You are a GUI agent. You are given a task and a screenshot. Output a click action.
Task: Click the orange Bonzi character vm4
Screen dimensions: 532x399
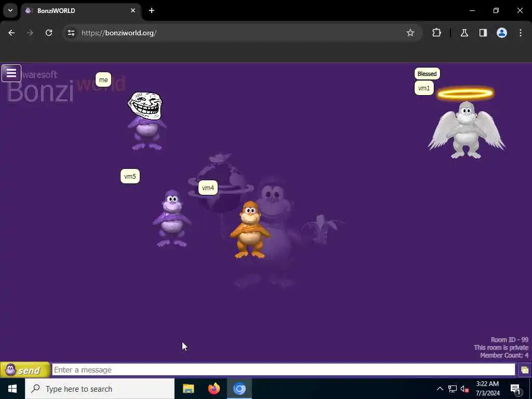coord(250,230)
